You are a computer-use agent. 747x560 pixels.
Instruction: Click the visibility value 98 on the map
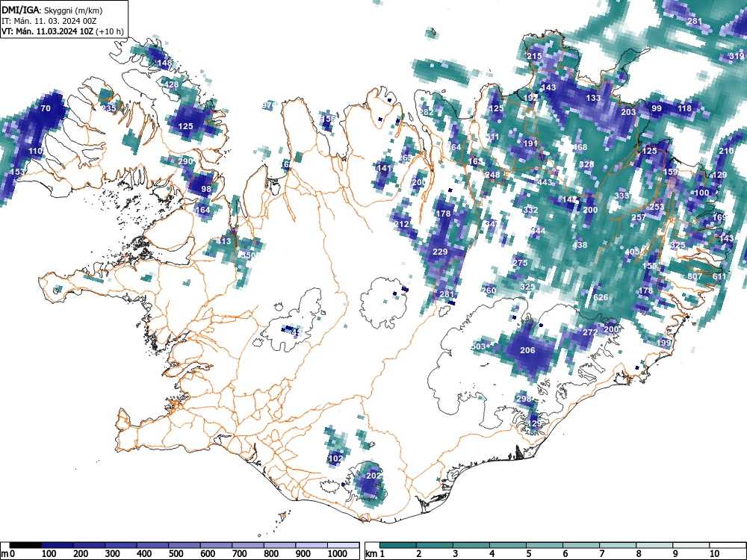[x=206, y=189]
